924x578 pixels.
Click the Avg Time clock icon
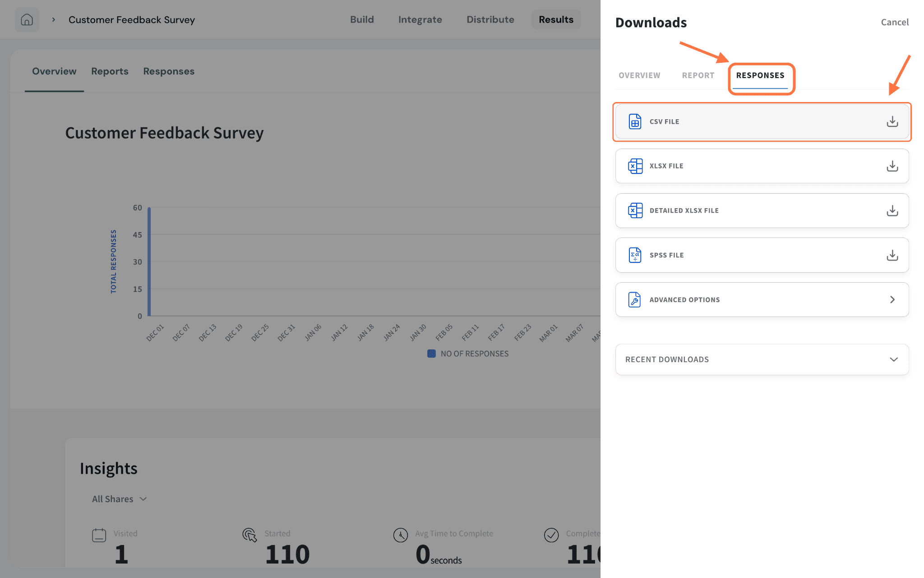pyautogui.click(x=400, y=535)
